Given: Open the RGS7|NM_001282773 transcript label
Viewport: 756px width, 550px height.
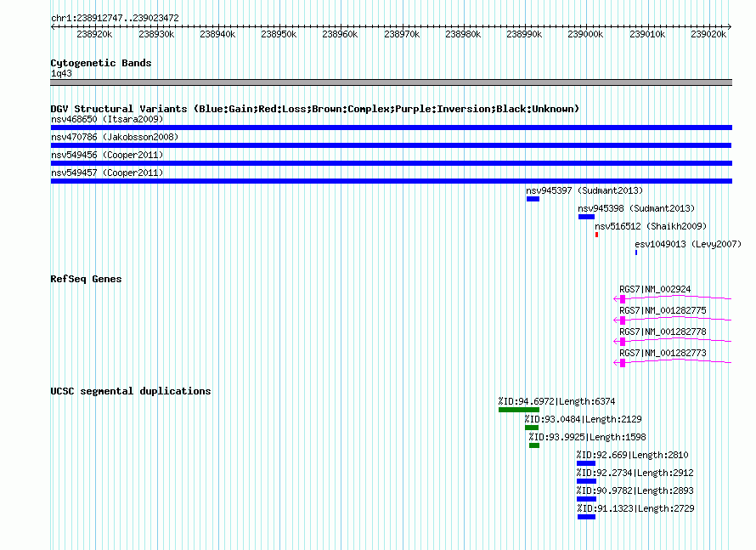Looking at the screenshot, I should pyautogui.click(x=663, y=353).
